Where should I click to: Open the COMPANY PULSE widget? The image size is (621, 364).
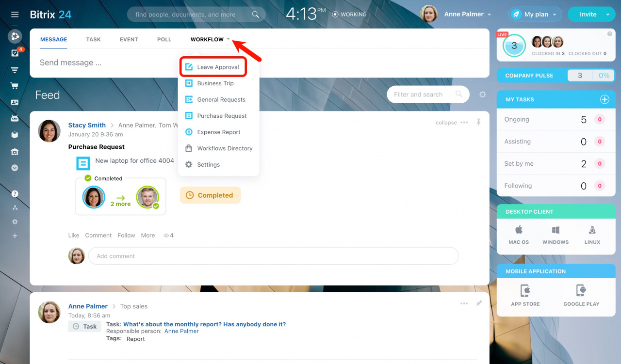pos(556,76)
